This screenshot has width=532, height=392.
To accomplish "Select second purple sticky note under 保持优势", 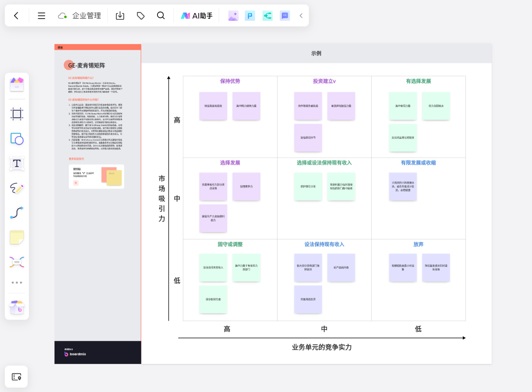I will (246, 106).
